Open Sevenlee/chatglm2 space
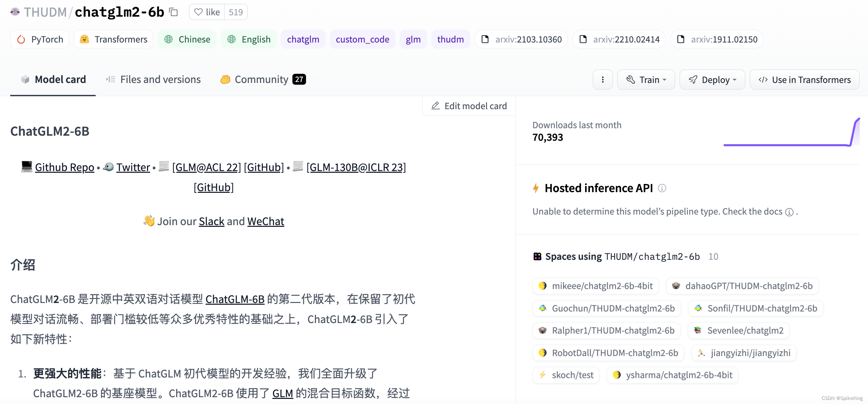 pos(738,331)
